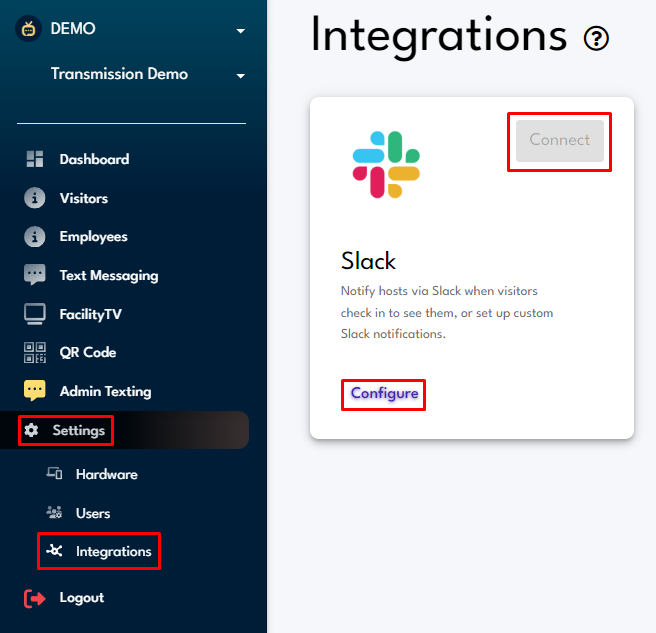Expand the Transmission Demo location dropdown
The image size is (656, 633).
click(241, 76)
